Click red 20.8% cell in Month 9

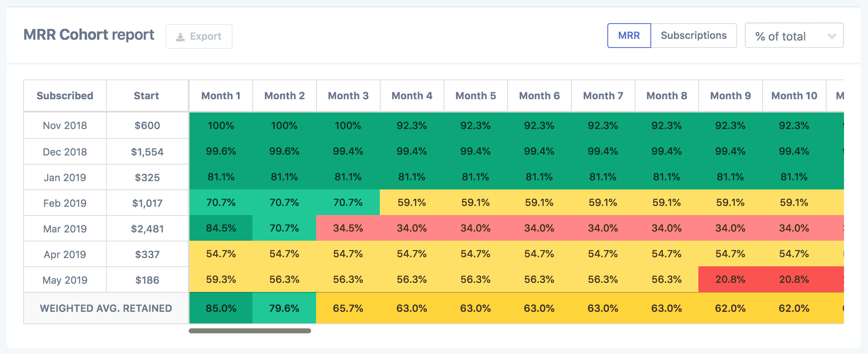point(730,280)
